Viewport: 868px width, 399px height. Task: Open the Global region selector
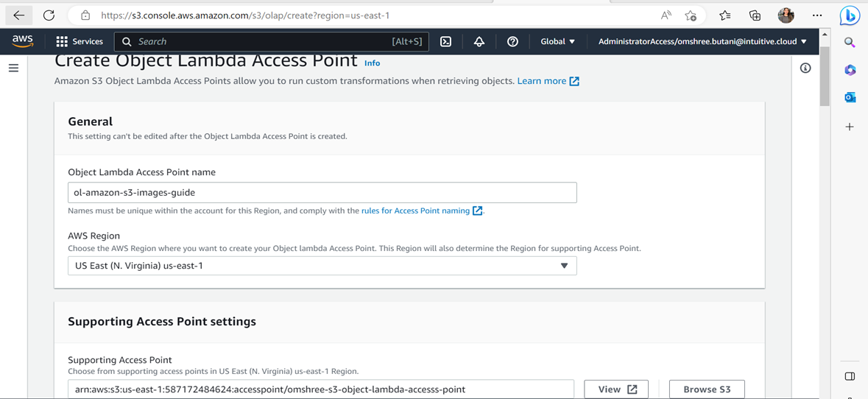[x=557, y=42]
